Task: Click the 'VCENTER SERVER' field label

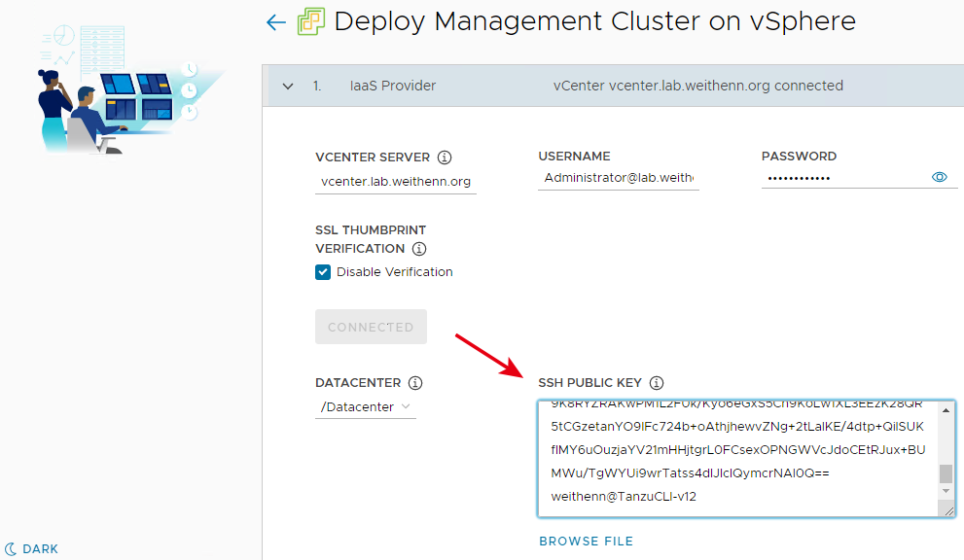Action: coord(373,157)
